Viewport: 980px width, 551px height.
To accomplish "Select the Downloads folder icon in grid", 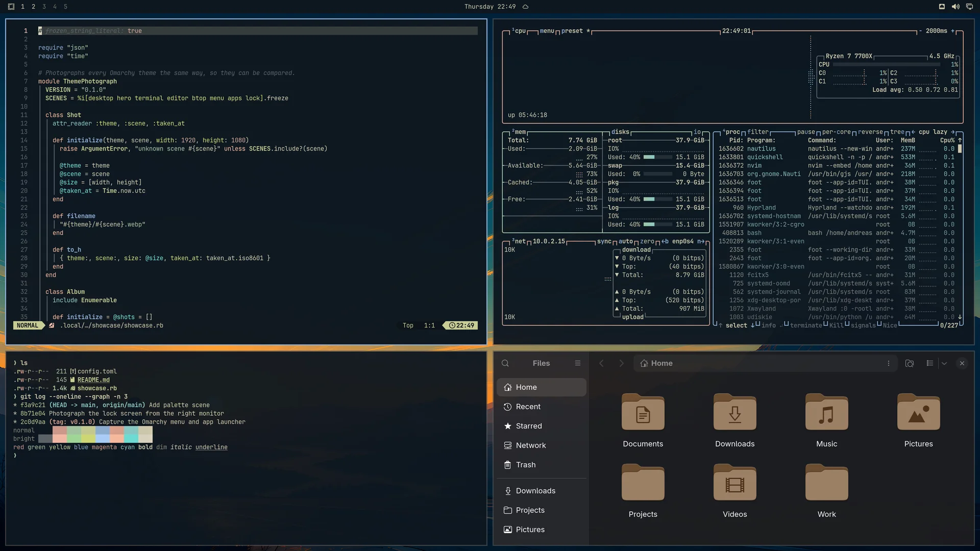I will click(x=735, y=412).
